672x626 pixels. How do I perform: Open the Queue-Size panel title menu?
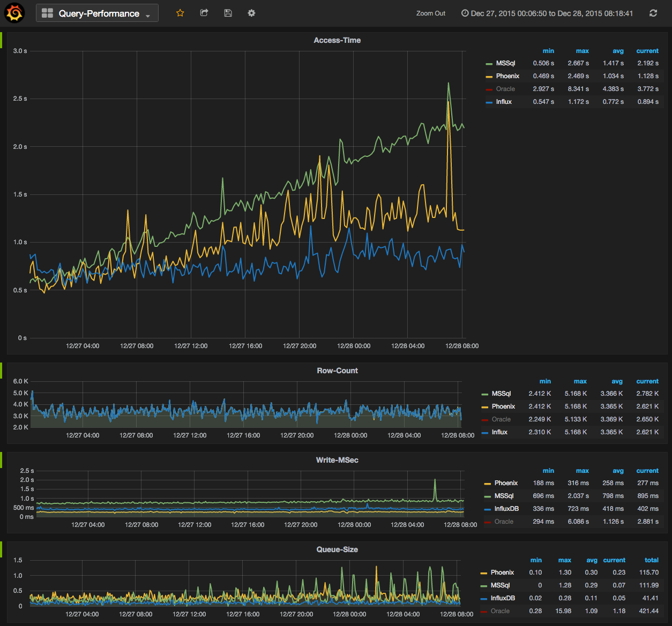(337, 549)
